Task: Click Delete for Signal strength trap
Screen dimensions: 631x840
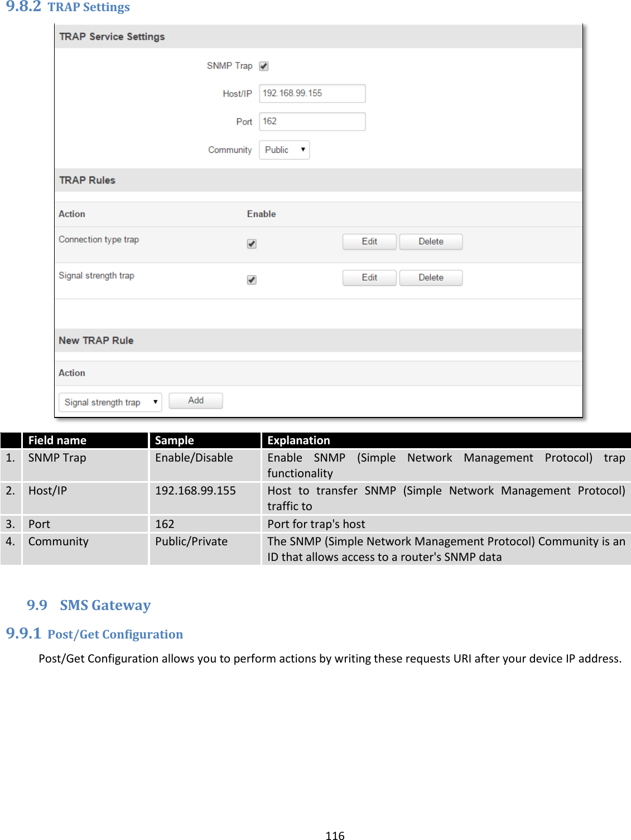Action: click(431, 277)
